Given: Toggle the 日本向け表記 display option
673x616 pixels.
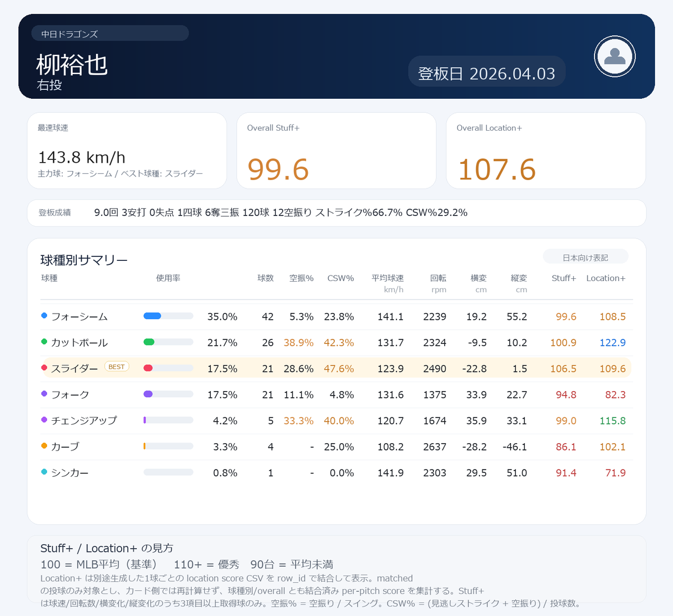Looking at the screenshot, I should (585, 256).
